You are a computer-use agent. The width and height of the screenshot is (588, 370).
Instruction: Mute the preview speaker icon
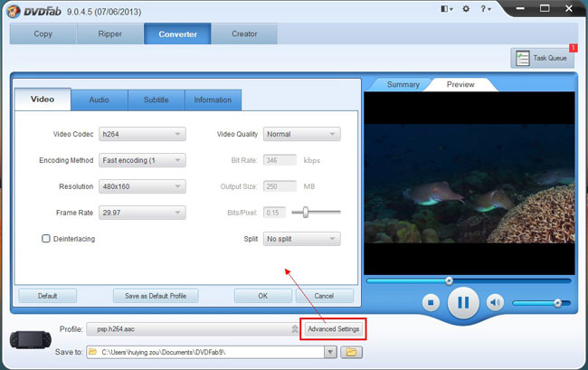(495, 302)
